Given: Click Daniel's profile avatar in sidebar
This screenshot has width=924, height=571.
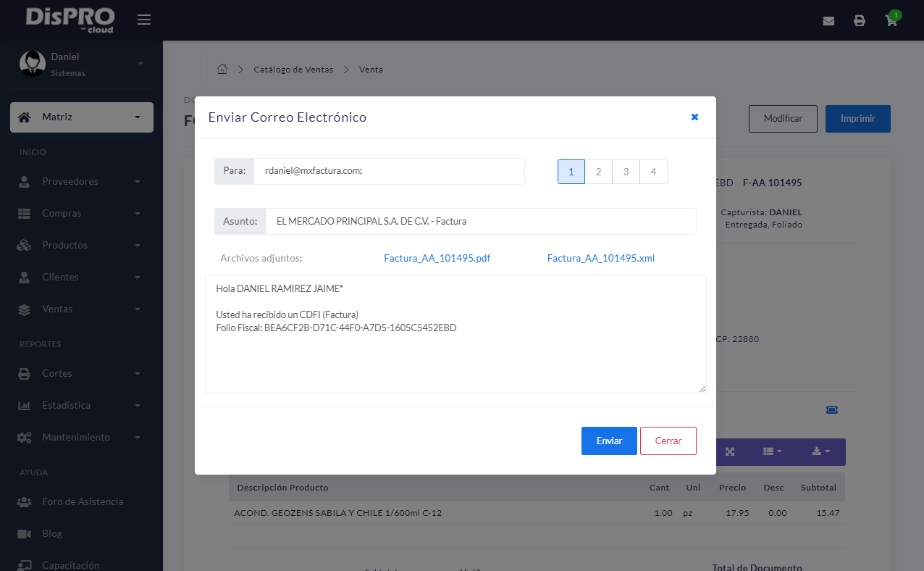Looking at the screenshot, I should [x=32, y=63].
